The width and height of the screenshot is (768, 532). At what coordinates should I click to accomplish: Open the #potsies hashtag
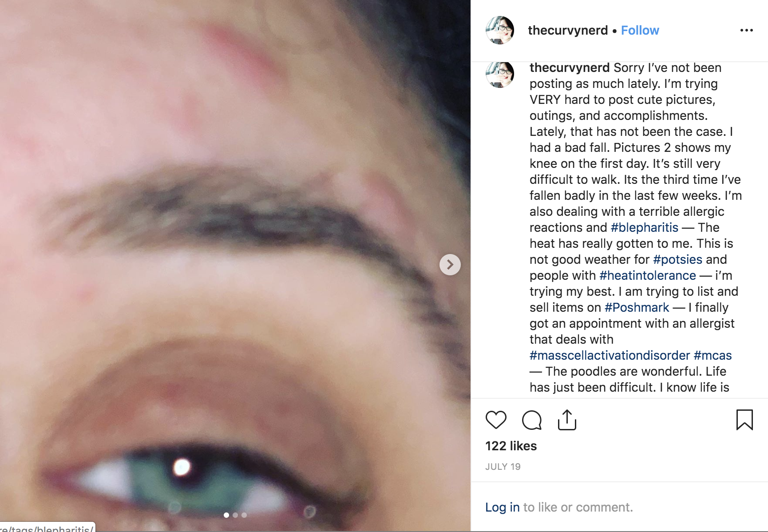[x=678, y=259]
